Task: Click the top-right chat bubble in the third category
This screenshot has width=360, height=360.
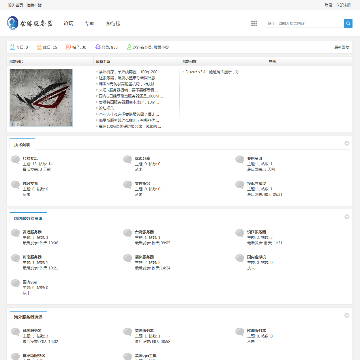Action: (239, 332)
